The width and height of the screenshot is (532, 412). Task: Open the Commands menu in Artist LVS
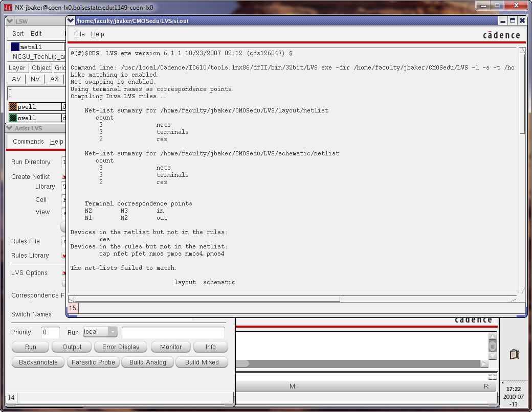coord(28,142)
